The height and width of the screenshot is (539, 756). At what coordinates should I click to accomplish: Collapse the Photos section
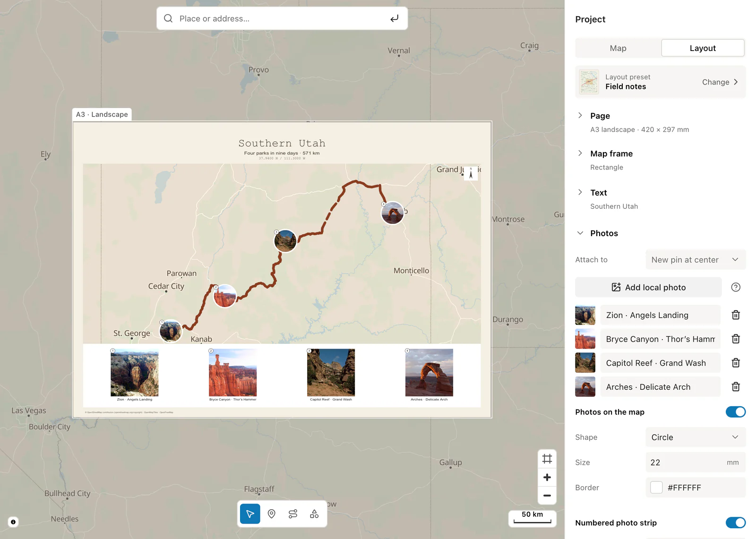point(580,233)
